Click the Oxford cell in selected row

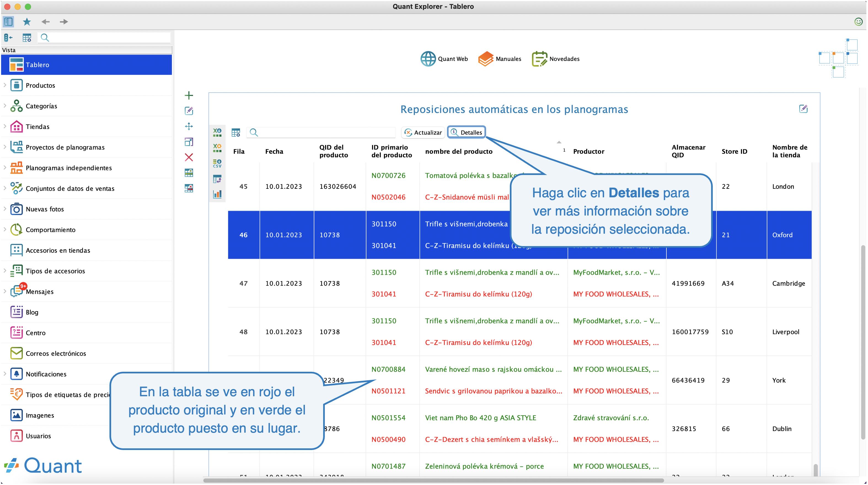(789, 235)
